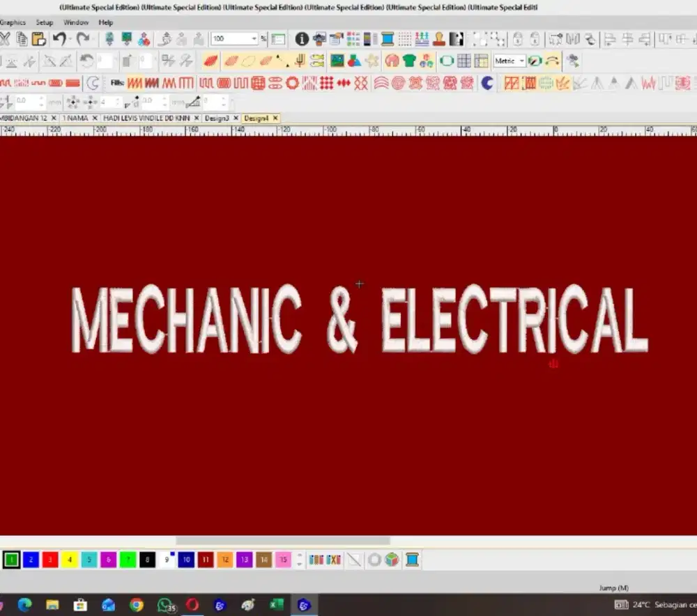
Task: Select the blue thread spool icon in top toolbar
Action: tap(388, 39)
